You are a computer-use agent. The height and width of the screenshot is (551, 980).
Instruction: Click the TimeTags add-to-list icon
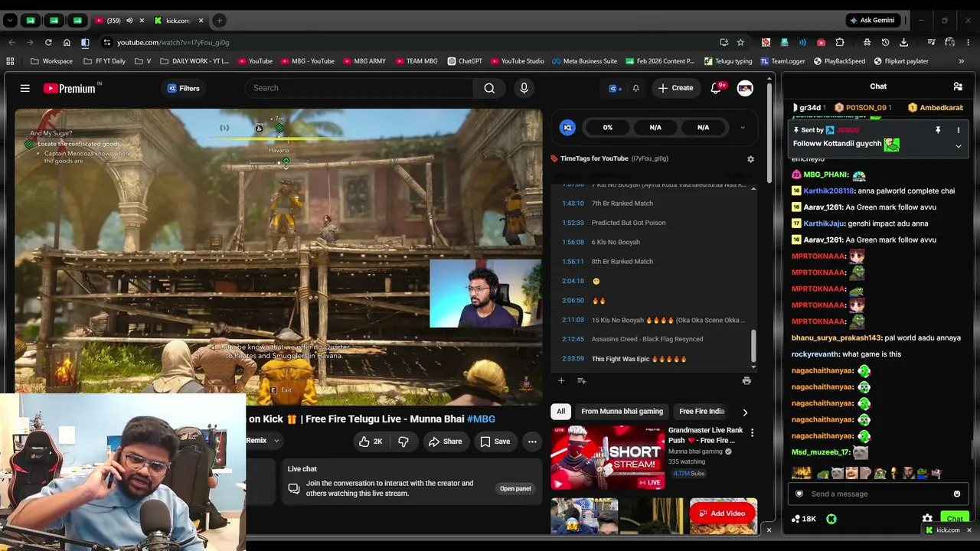(581, 380)
